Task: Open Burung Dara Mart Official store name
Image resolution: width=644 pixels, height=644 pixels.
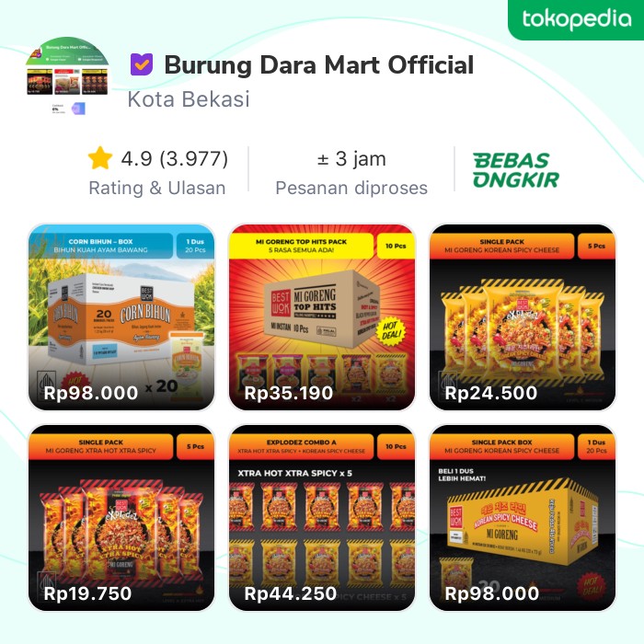Action: tap(319, 65)
